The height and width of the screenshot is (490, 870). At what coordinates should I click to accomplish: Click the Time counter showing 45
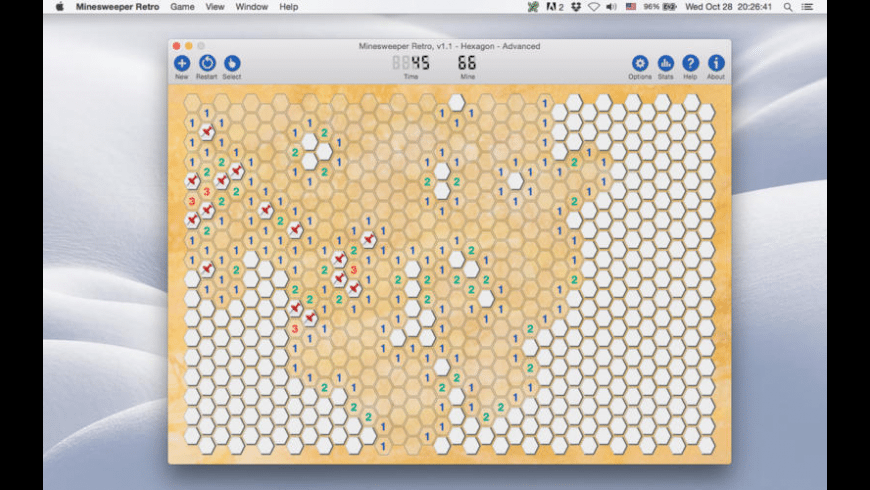[411, 63]
